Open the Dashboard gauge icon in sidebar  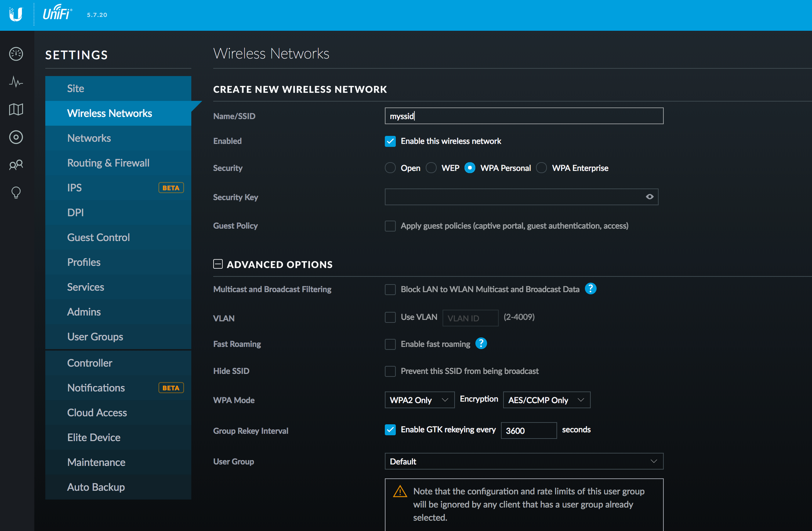(16, 54)
